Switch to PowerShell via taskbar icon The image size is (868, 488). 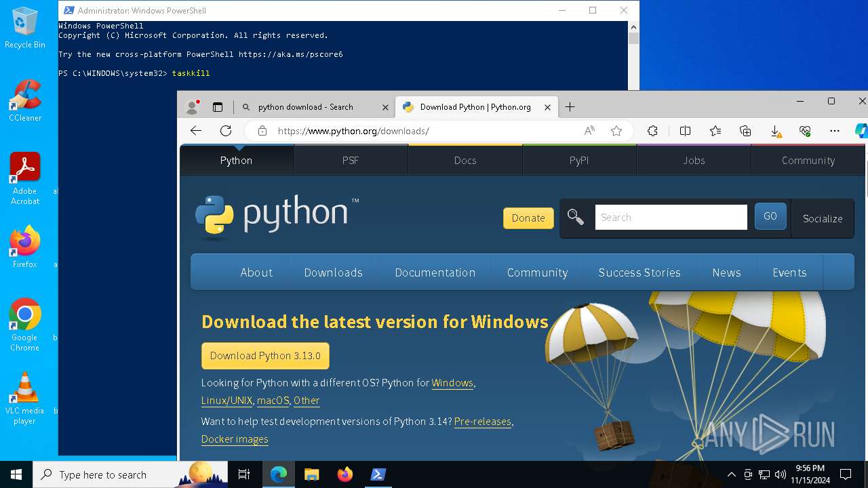click(378, 474)
